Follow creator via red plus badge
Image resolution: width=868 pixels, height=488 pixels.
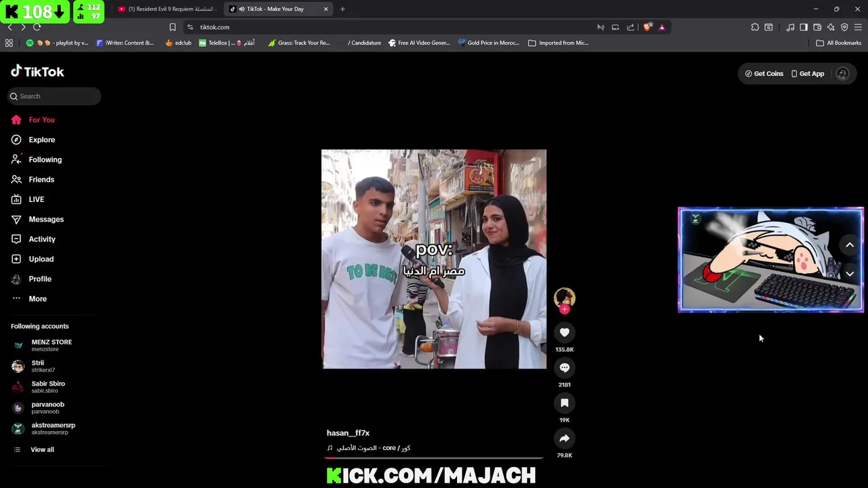(x=564, y=309)
